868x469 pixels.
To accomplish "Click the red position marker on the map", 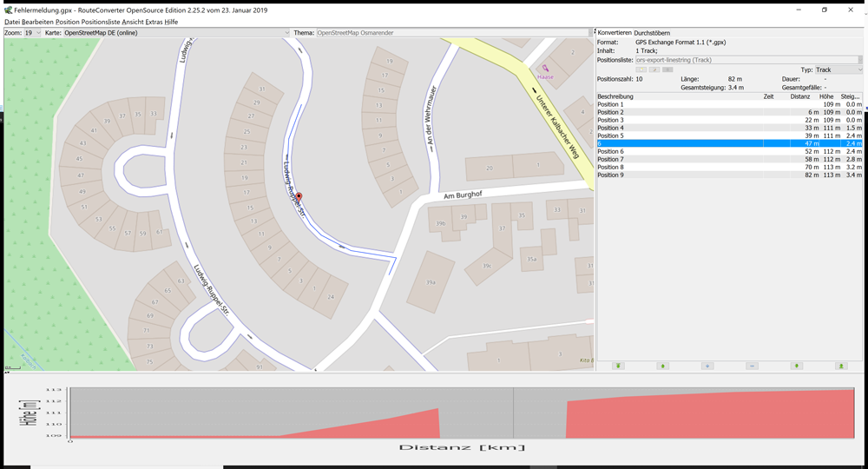I will click(299, 198).
